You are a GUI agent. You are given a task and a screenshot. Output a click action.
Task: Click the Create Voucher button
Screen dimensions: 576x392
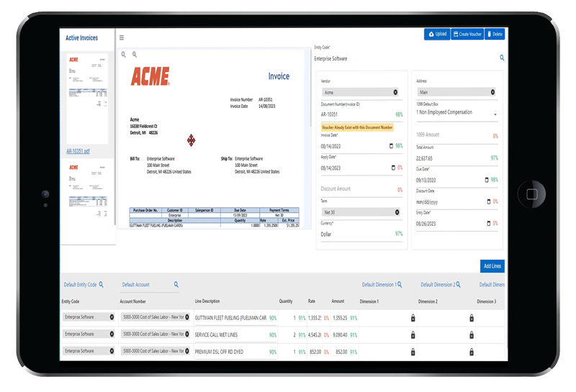pos(467,34)
